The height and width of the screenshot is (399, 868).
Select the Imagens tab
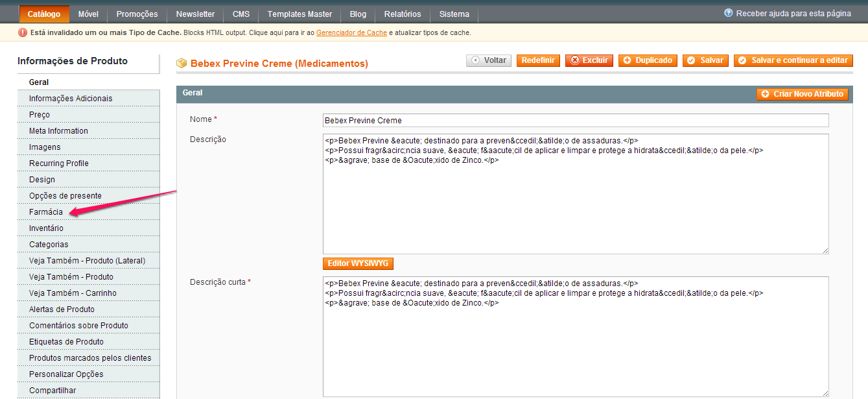coord(88,147)
